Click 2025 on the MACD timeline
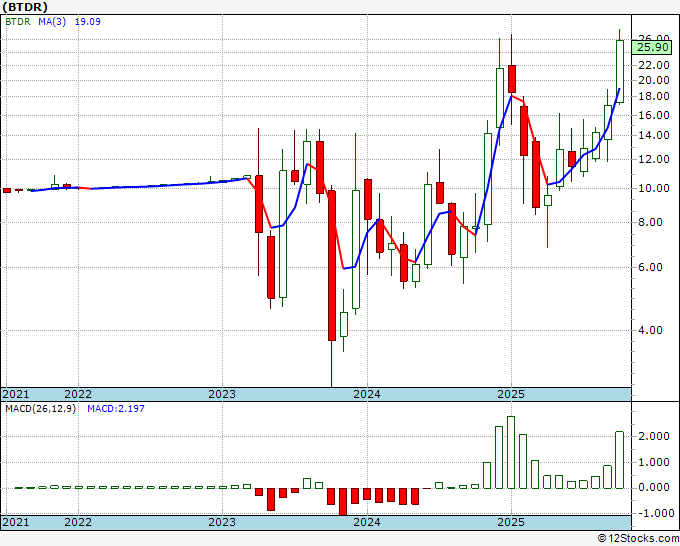The image size is (680, 546). [511, 522]
